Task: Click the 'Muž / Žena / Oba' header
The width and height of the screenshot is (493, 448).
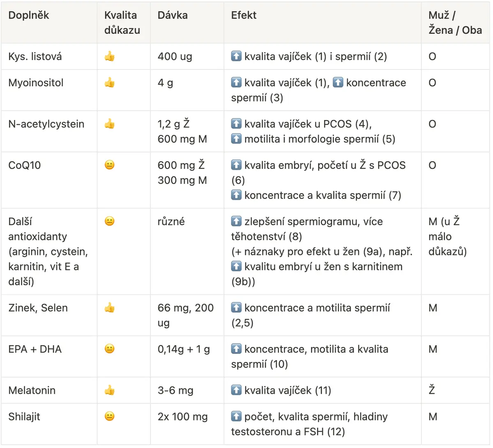Action: click(x=455, y=23)
